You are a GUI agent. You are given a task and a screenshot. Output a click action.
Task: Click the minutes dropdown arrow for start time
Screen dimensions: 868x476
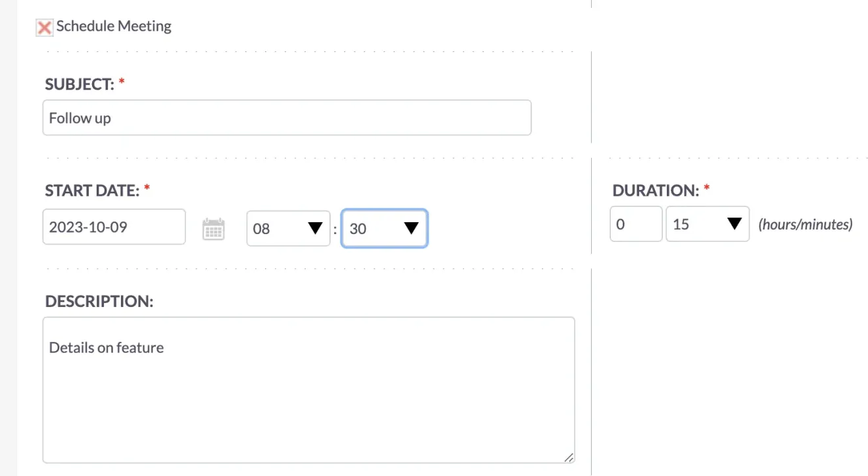pos(411,228)
